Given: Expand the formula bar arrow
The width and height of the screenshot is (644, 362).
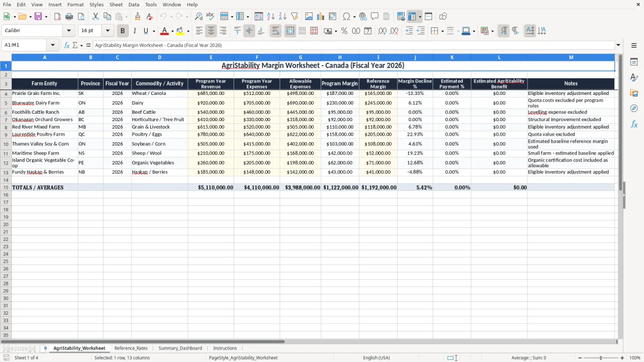Looking at the screenshot, I should [618, 45].
